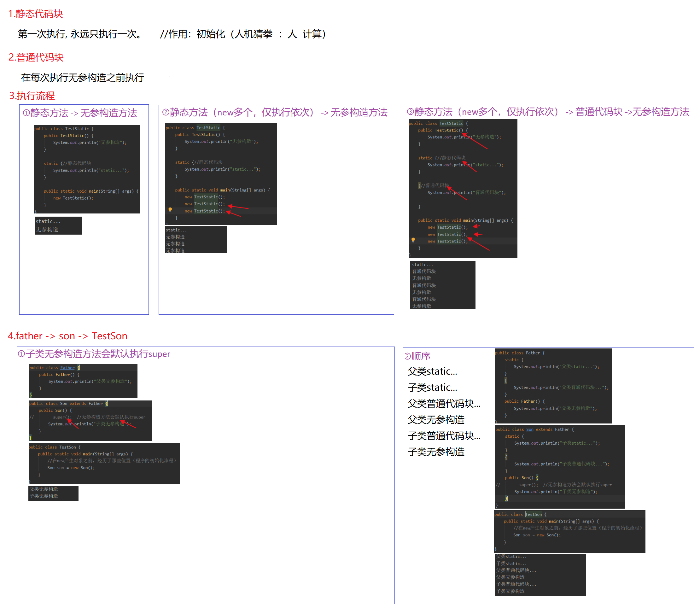Click the large text 父类static... in order list

(x=432, y=371)
